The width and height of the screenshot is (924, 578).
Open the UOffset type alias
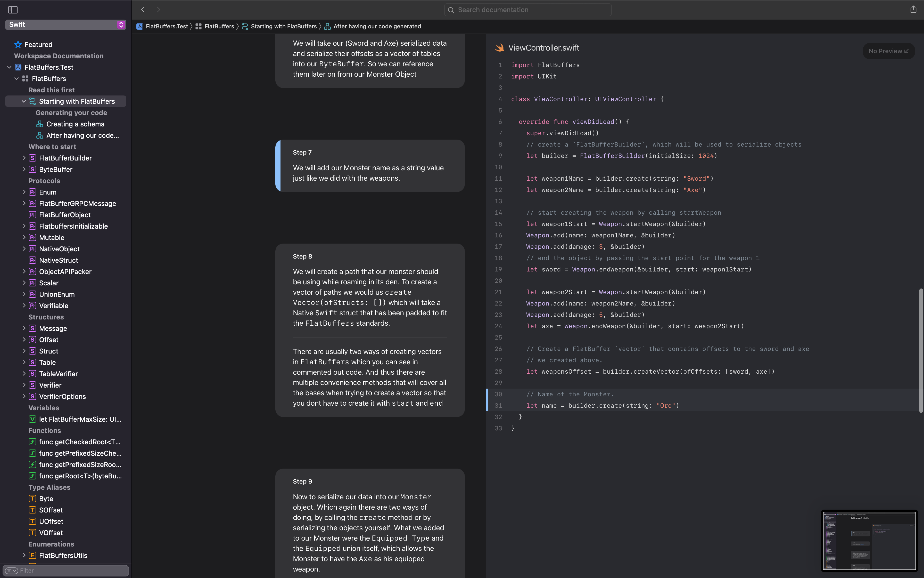coord(51,521)
